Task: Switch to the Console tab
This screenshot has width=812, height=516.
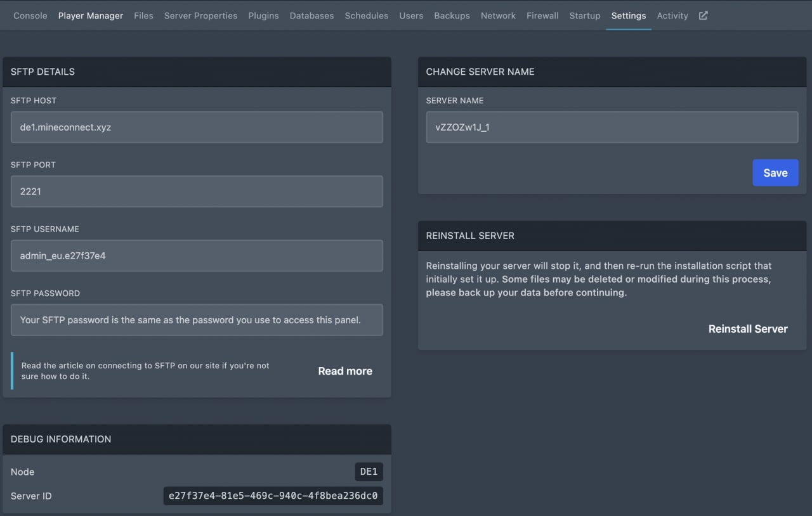Action: pyautogui.click(x=30, y=15)
